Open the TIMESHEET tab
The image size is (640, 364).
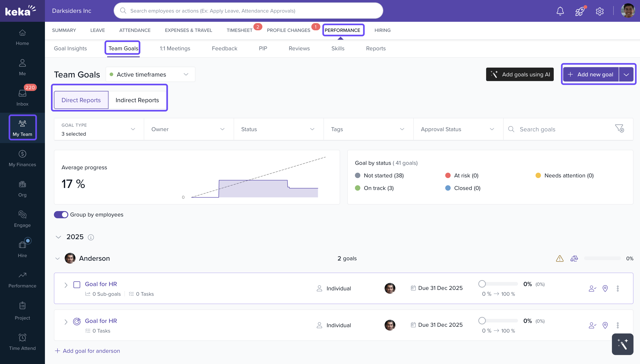(x=239, y=30)
